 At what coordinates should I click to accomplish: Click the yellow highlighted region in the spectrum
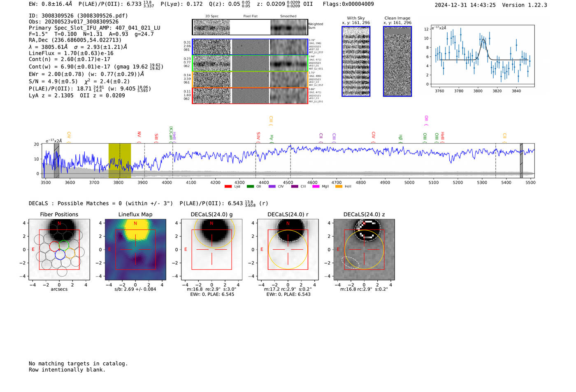pos(120,160)
